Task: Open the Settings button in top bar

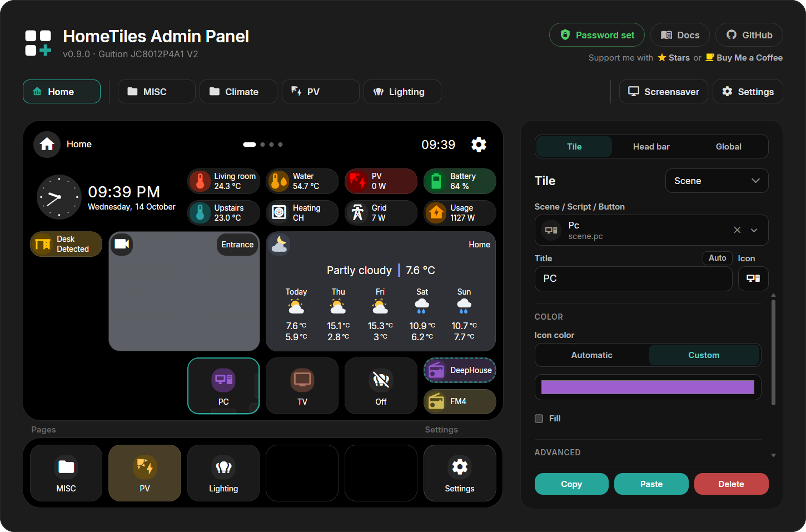Action: (x=748, y=92)
